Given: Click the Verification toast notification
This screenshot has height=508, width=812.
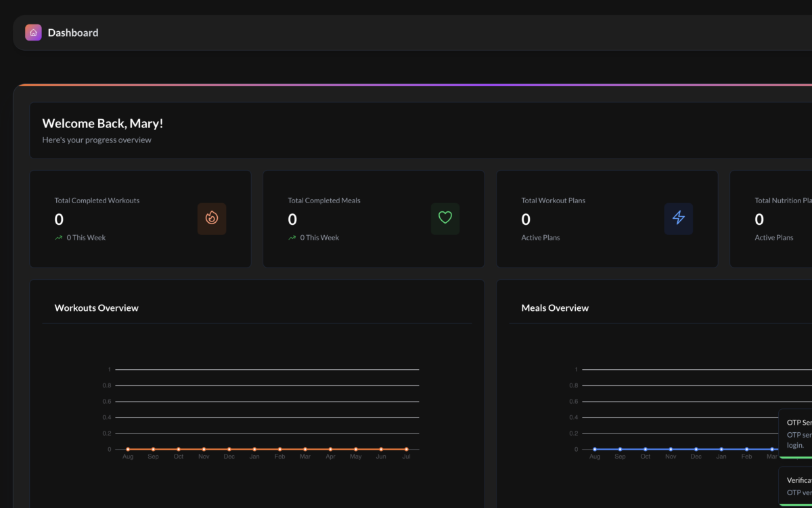Looking at the screenshot, I should [796, 486].
